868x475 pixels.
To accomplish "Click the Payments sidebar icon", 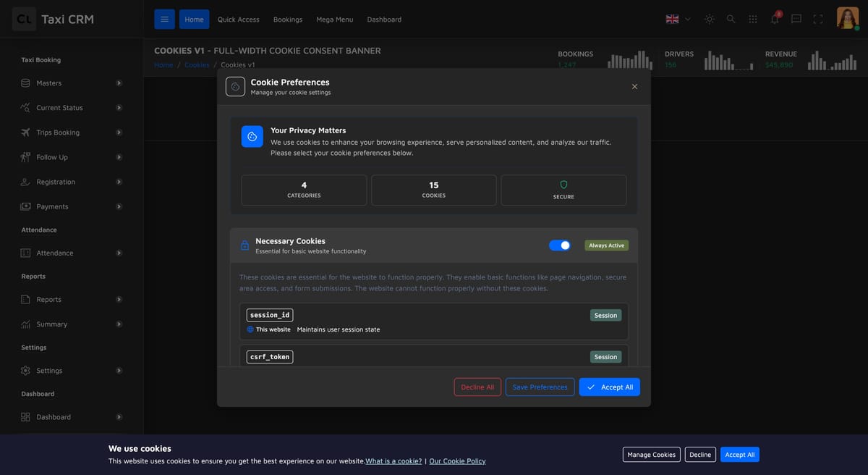I will pos(26,206).
